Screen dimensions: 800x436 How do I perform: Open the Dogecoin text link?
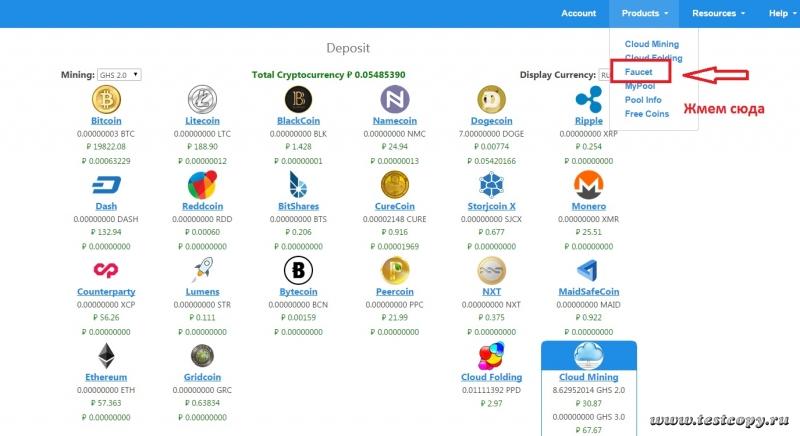click(x=491, y=121)
